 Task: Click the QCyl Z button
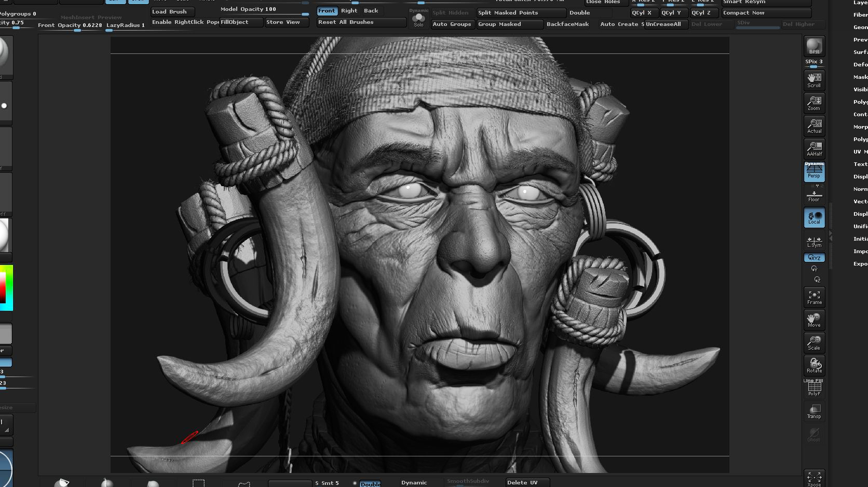(703, 13)
